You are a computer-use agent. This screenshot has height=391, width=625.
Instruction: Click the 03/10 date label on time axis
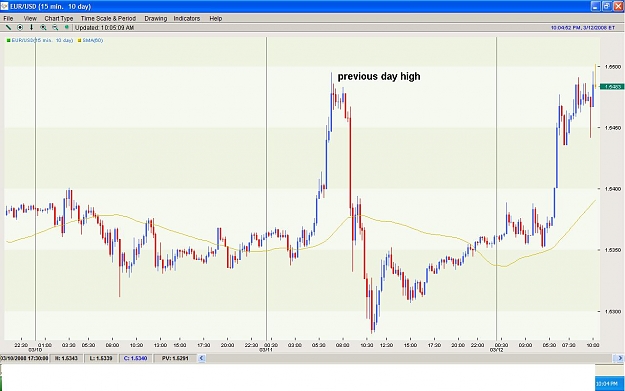click(35, 350)
